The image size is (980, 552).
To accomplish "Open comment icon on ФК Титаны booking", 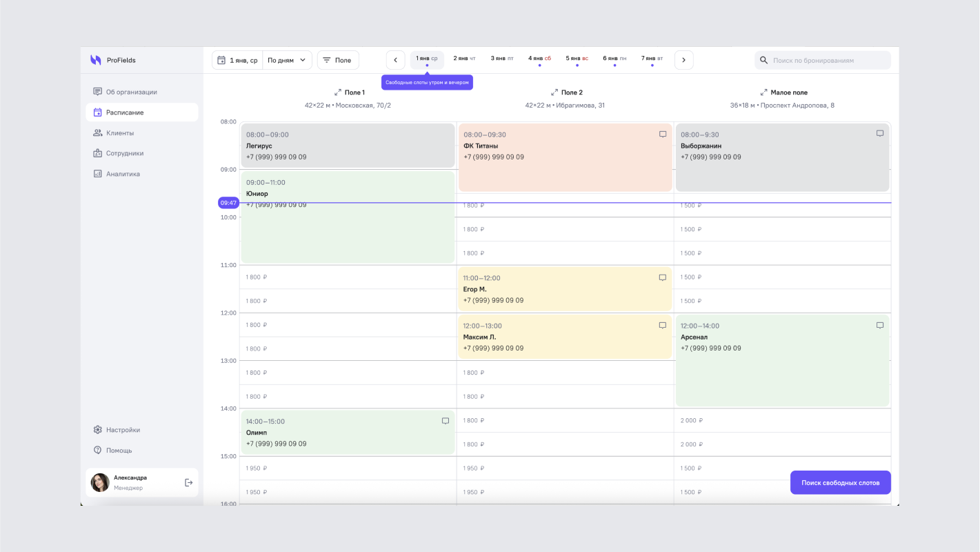I will coord(663,135).
